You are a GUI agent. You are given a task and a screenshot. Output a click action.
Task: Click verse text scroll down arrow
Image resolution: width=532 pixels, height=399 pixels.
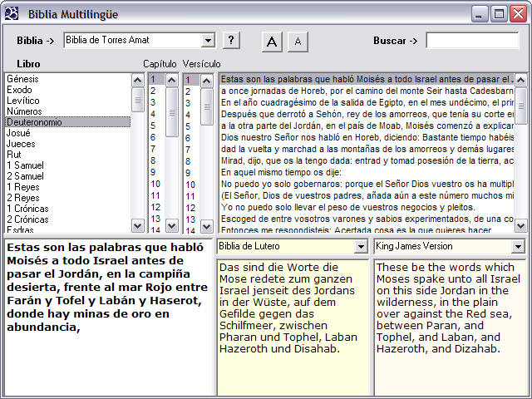(x=521, y=225)
